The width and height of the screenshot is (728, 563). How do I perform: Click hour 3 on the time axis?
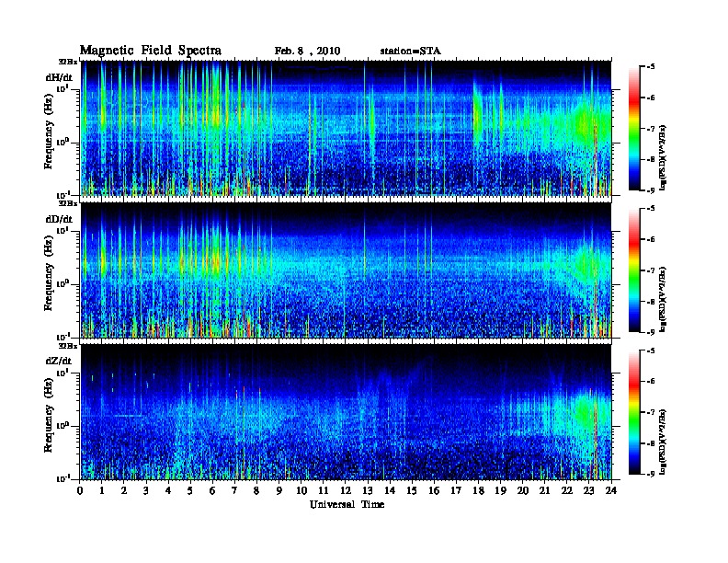[146, 490]
